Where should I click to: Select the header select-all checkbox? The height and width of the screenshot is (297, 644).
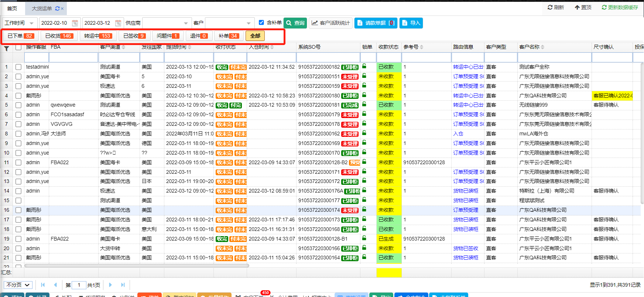pos(18,47)
